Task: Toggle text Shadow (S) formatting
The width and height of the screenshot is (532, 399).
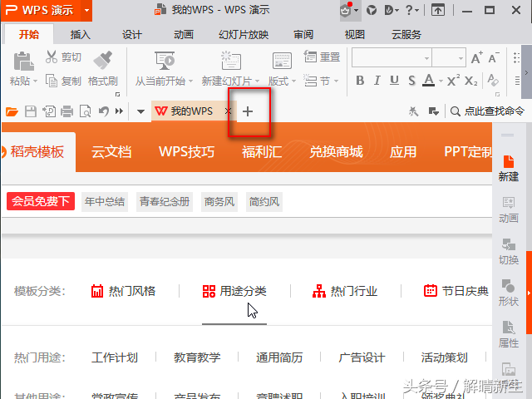Action: [411, 81]
